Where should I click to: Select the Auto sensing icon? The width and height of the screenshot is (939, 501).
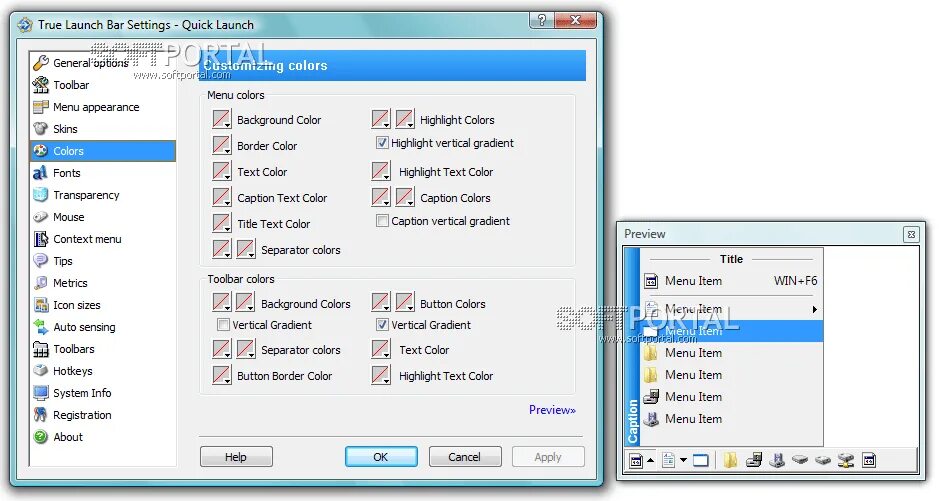41,327
